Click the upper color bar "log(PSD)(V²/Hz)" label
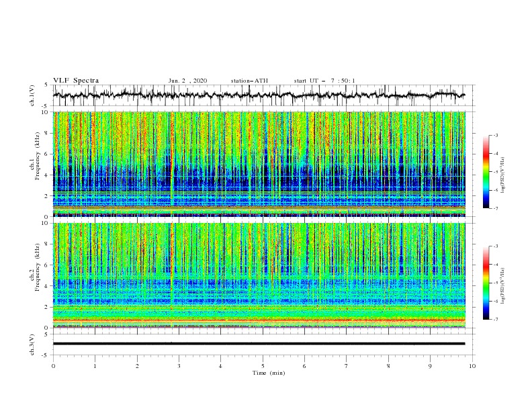Viewport: 532px width, 411px height. pos(503,175)
